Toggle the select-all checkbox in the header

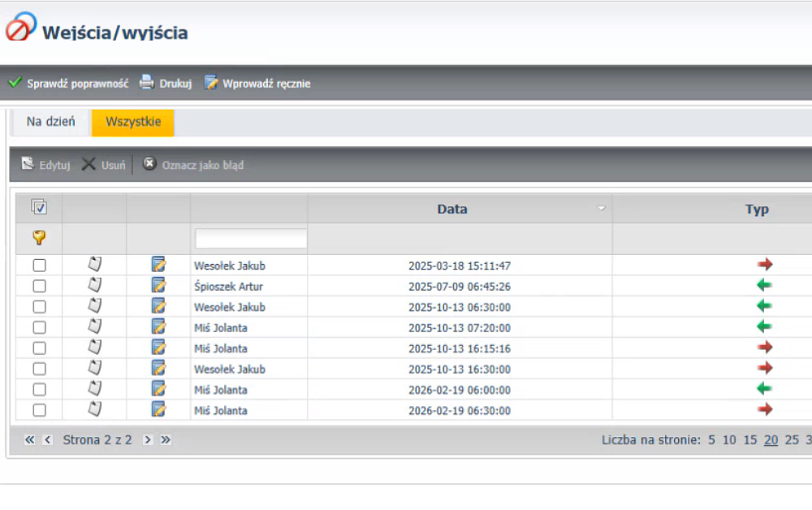point(39,208)
